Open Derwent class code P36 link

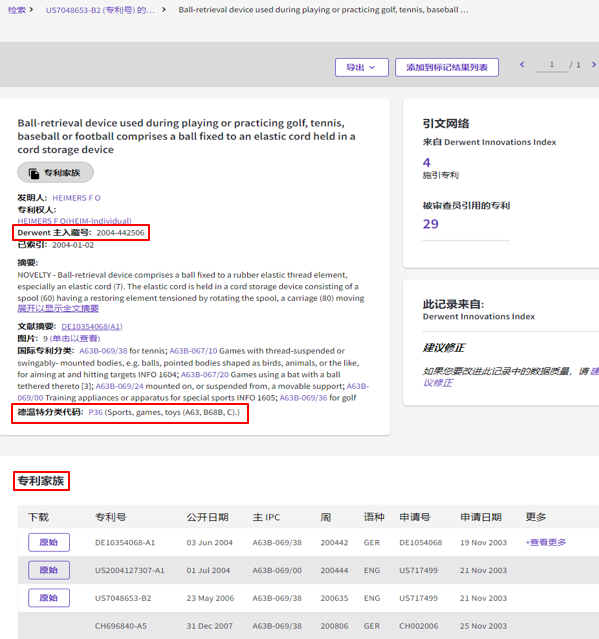pos(95,412)
